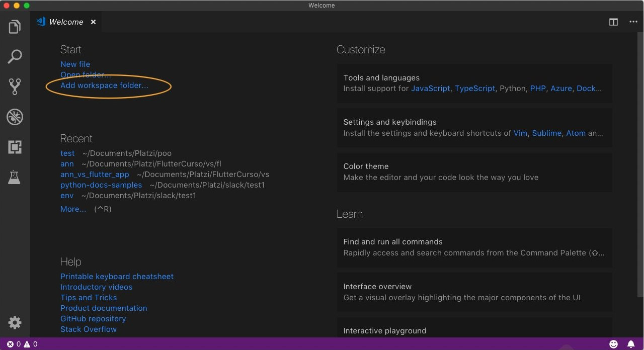Viewport: 644px width, 350px height.
Task: Open the notifications bell icon
Action: [x=631, y=344]
